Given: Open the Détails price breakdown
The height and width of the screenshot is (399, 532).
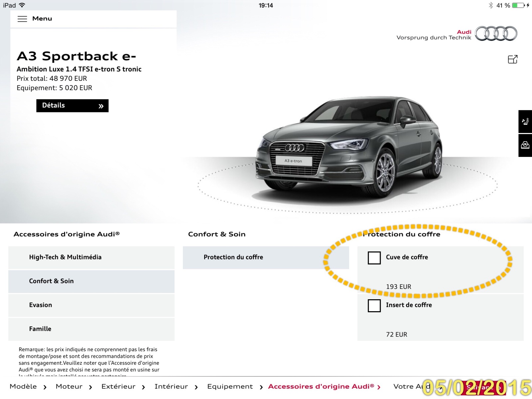Looking at the screenshot, I should click(72, 106).
